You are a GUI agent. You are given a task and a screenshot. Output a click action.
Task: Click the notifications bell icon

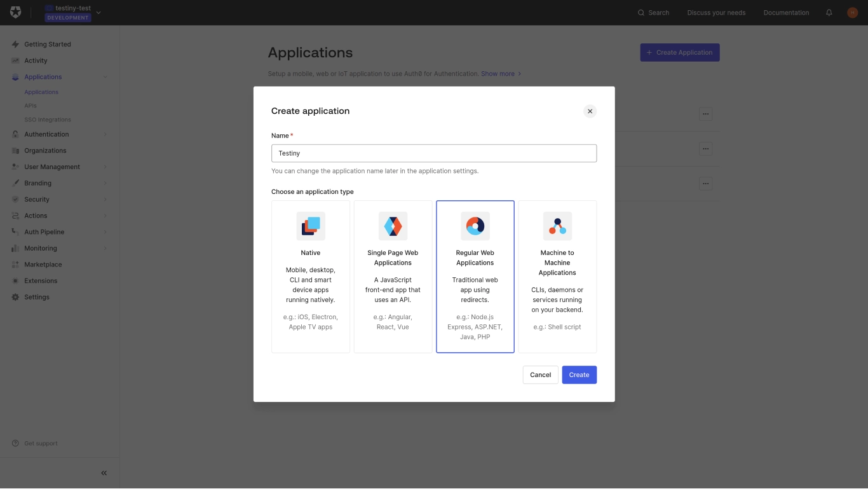(x=829, y=13)
